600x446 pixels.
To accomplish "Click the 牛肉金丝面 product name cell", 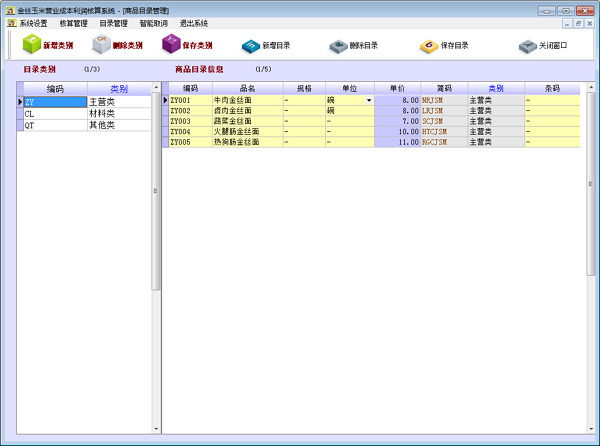I will coord(248,101).
